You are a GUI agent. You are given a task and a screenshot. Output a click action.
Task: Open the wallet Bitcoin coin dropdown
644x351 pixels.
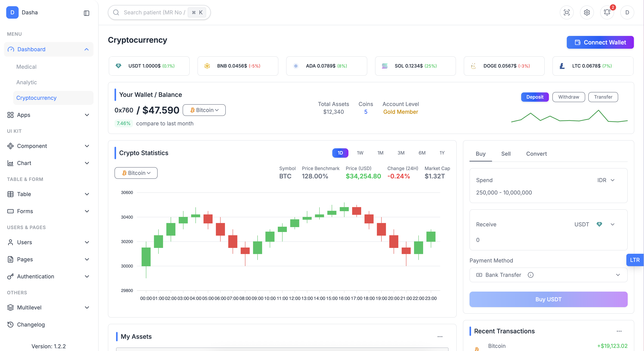point(204,110)
